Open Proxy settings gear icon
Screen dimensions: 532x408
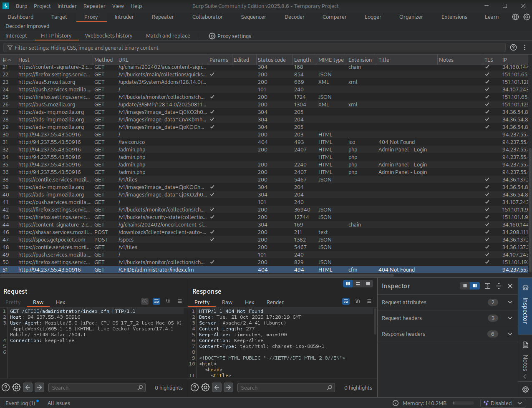[212, 36]
